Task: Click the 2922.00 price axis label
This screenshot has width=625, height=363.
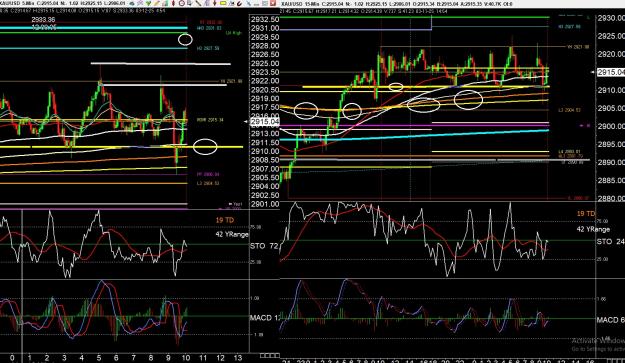Action: click(x=265, y=81)
